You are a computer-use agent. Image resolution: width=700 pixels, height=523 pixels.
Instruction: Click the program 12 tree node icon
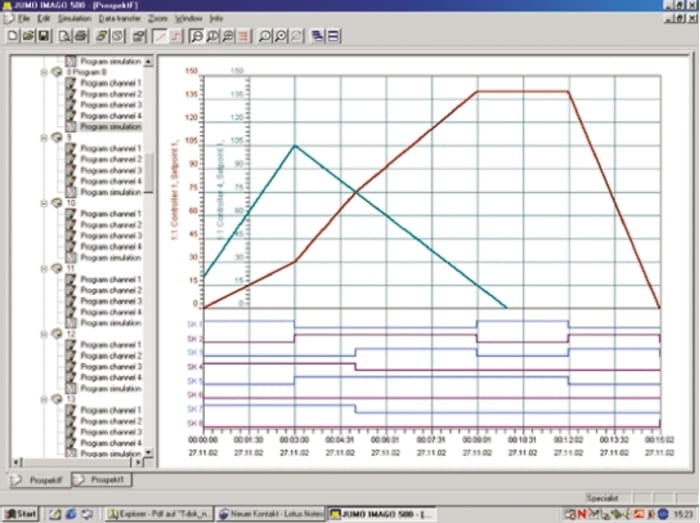[57, 334]
